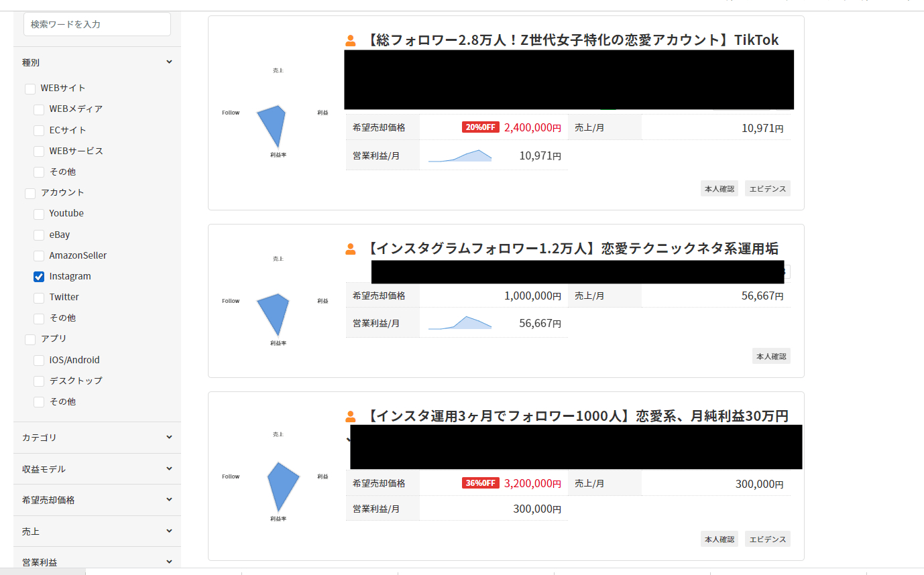The height and width of the screenshot is (575, 924).
Task: Expand the 売上 filter section
Action: (97, 531)
